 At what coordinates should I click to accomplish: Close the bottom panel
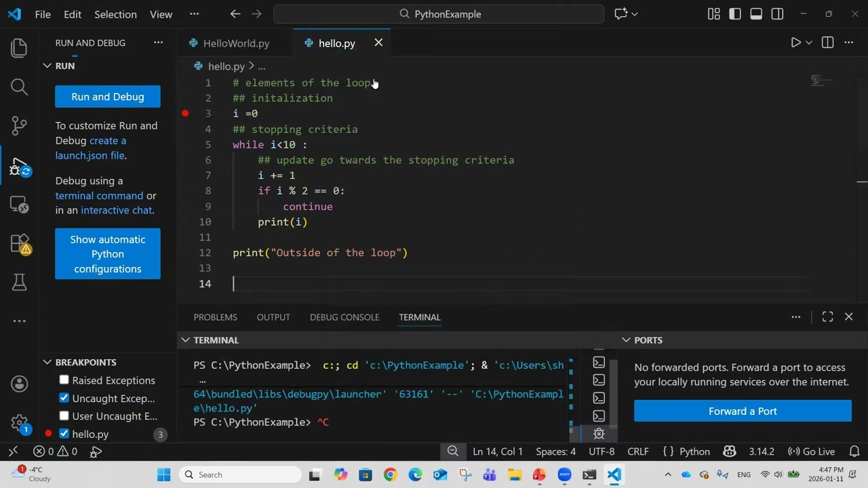[848, 317]
